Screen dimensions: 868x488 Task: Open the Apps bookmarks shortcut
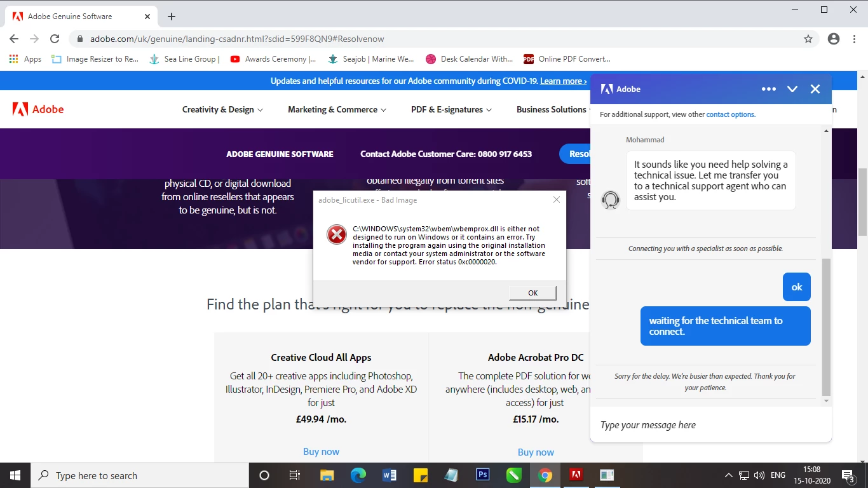click(25, 59)
